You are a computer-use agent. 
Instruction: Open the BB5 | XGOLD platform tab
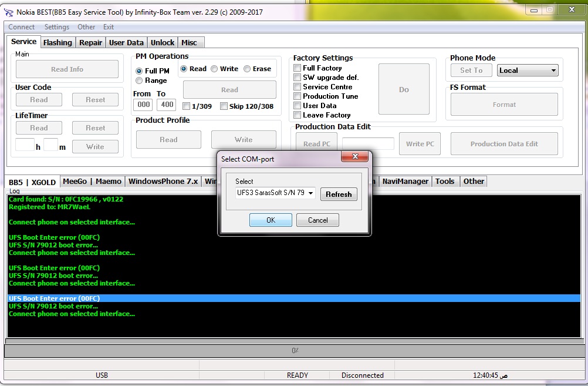pos(32,182)
